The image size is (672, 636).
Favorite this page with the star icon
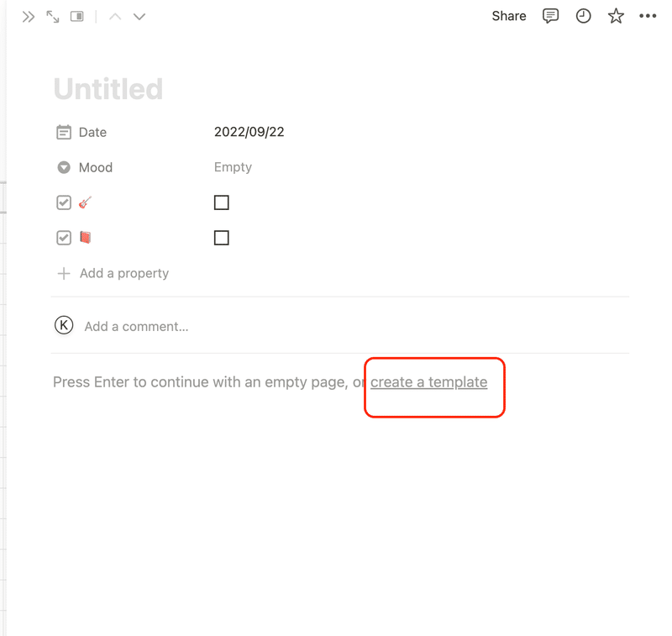point(616,16)
